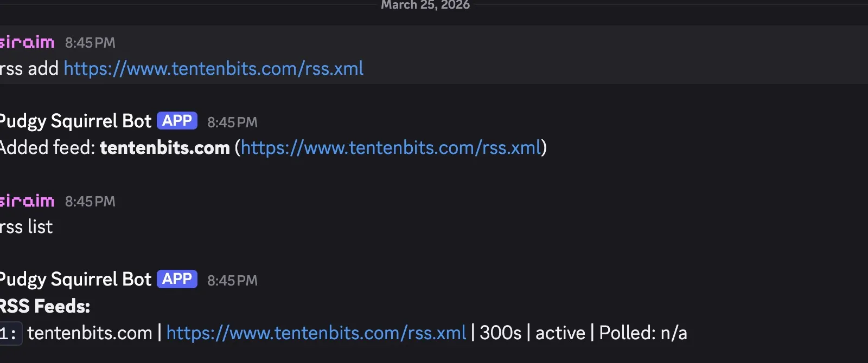Viewport: 868px width, 363px height.
Task: Click the Polled: n/a text in the feed list
Action: [643, 333]
